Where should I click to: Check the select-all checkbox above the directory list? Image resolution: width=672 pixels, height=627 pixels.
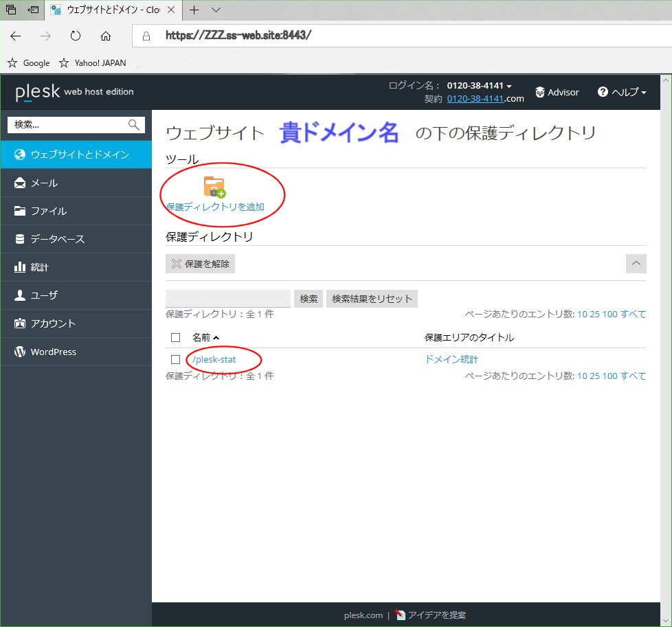pos(174,337)
